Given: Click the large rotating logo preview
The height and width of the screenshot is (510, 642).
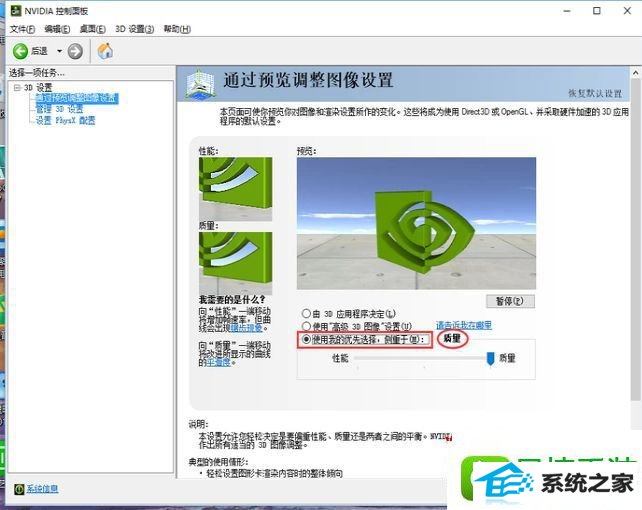Looking at the screenshot, I should [x=416, y=223].
